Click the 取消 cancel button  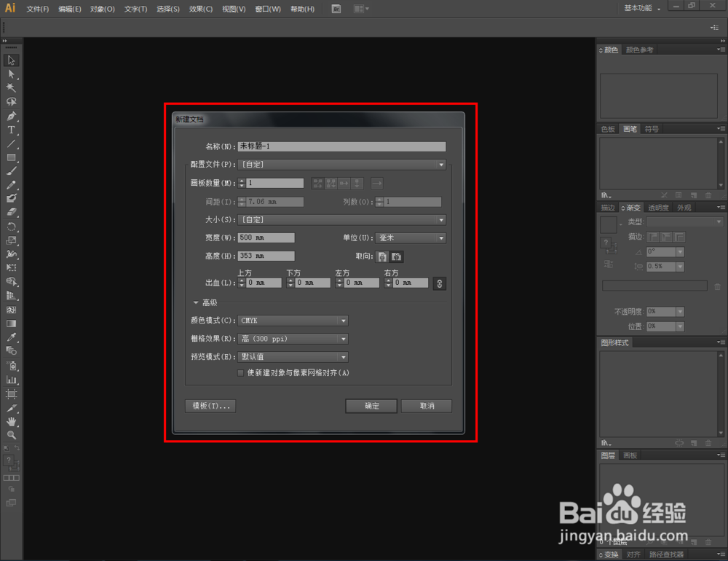point(427,406)
